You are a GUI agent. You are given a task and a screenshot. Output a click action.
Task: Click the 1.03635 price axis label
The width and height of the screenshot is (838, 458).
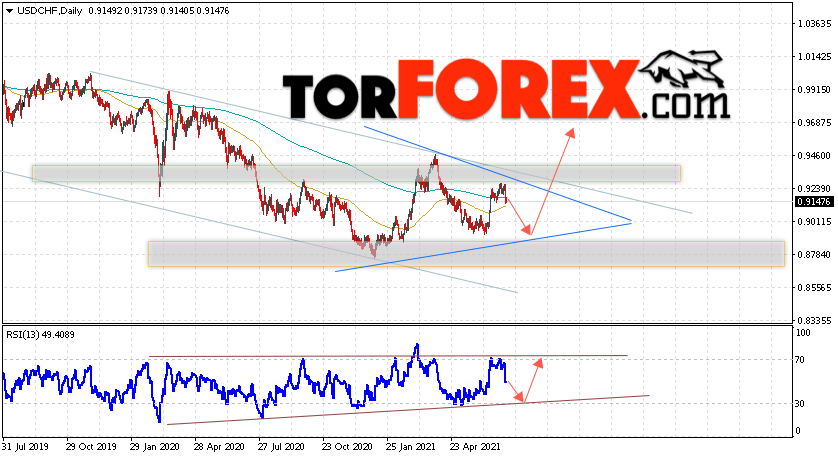[814, 24]
